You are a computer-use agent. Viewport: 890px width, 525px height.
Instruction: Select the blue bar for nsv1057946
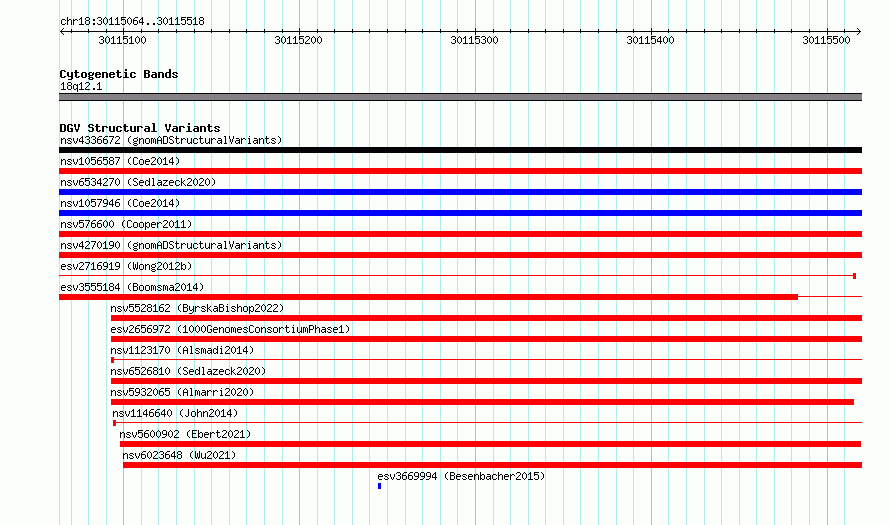(460, 213)
